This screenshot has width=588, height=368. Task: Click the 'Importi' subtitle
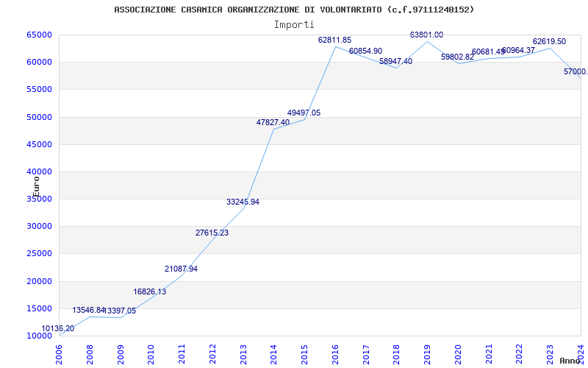(294, 25)
